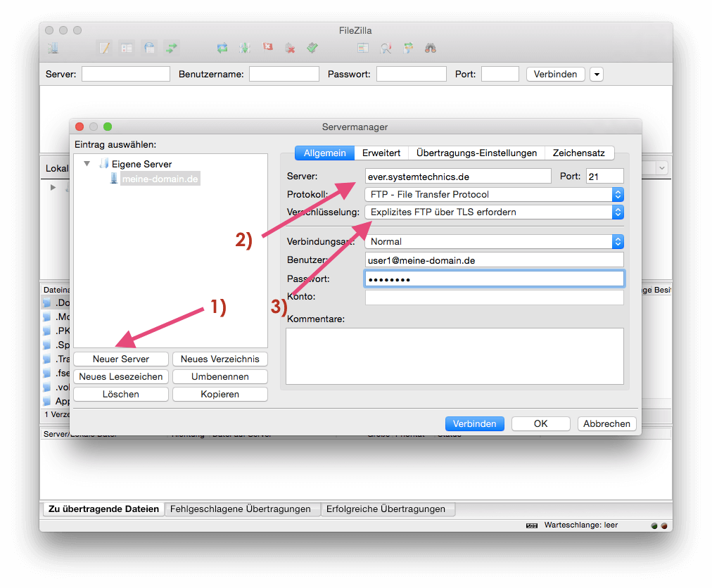Open the Verbindungsart dropdown showing Normal
Image resolution: width=712 pixels, height=588 pixels.
494,241
